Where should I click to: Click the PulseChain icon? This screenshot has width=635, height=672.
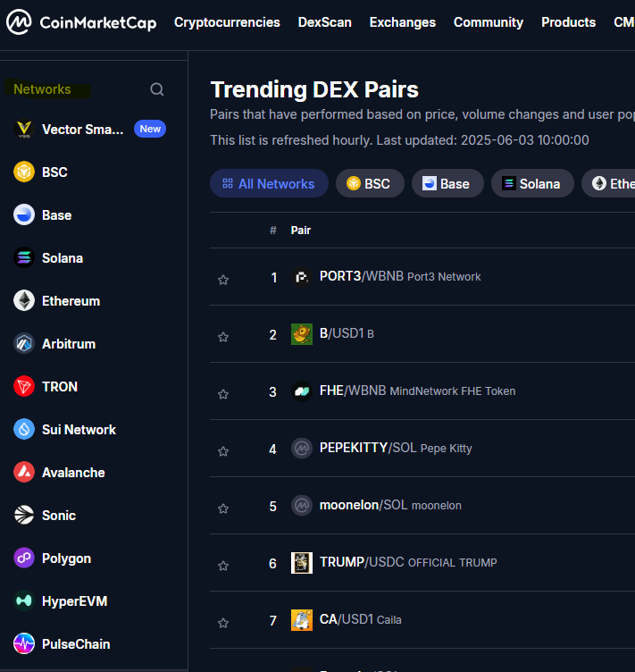[x=24, y=643]
